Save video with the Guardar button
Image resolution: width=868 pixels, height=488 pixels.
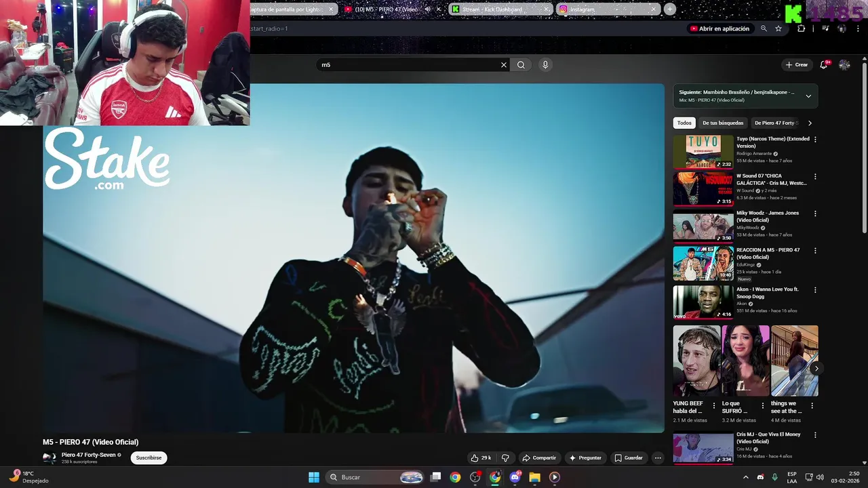point(629,458)
